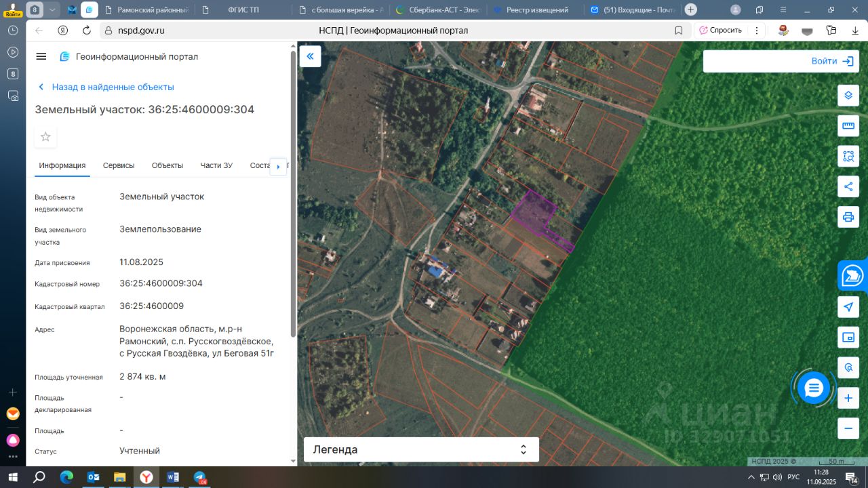
Task: Open the overview map window tool
Action: [848, 338]
